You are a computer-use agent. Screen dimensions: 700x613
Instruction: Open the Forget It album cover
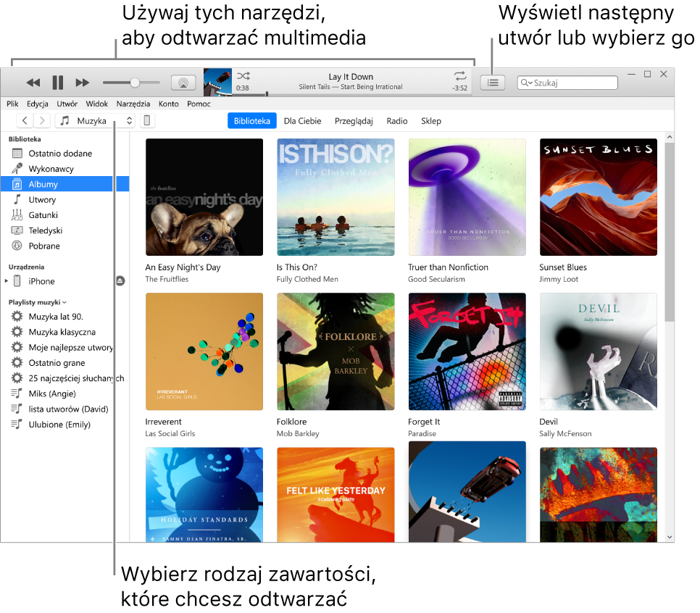point(467,351)
